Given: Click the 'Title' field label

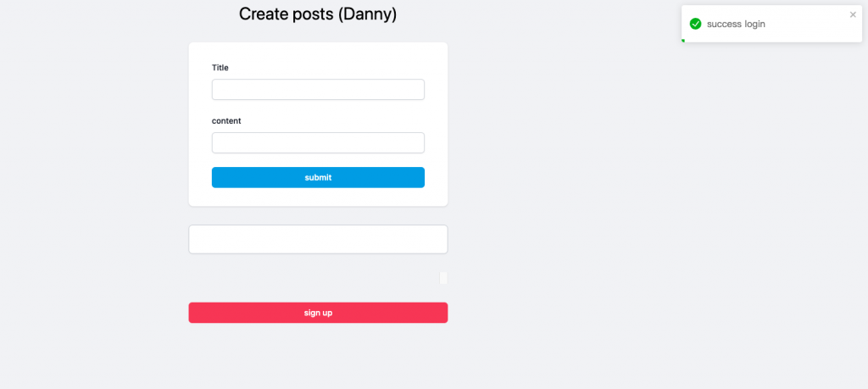Looking at the screenshot, I should click(x=220, y=68).
